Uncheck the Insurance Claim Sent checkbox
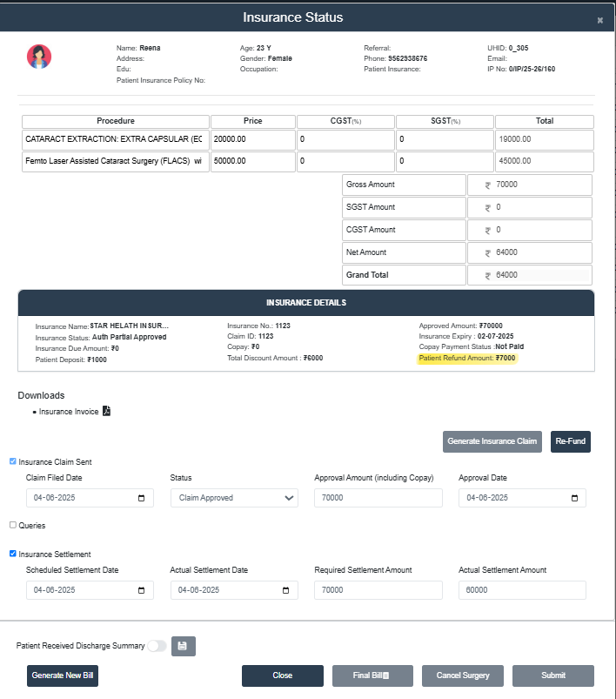The image size is (616, 699). point(13,461)
